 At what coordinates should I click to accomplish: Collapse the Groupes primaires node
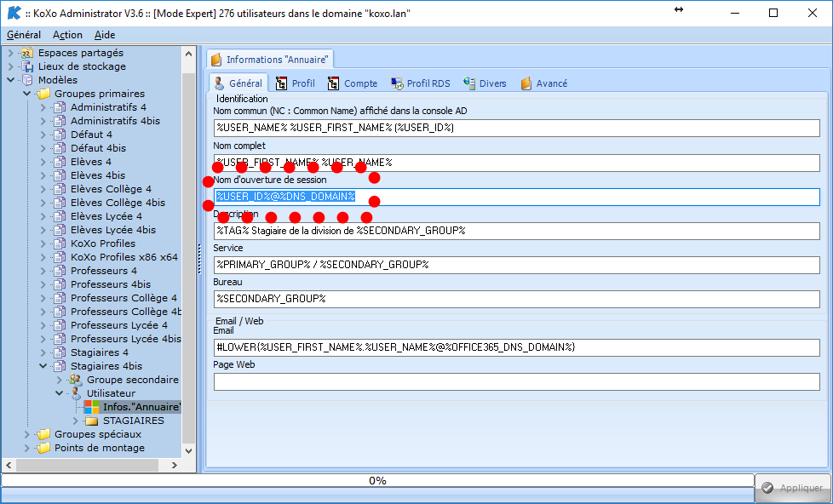pyautogui.click(x=26, y=94)
